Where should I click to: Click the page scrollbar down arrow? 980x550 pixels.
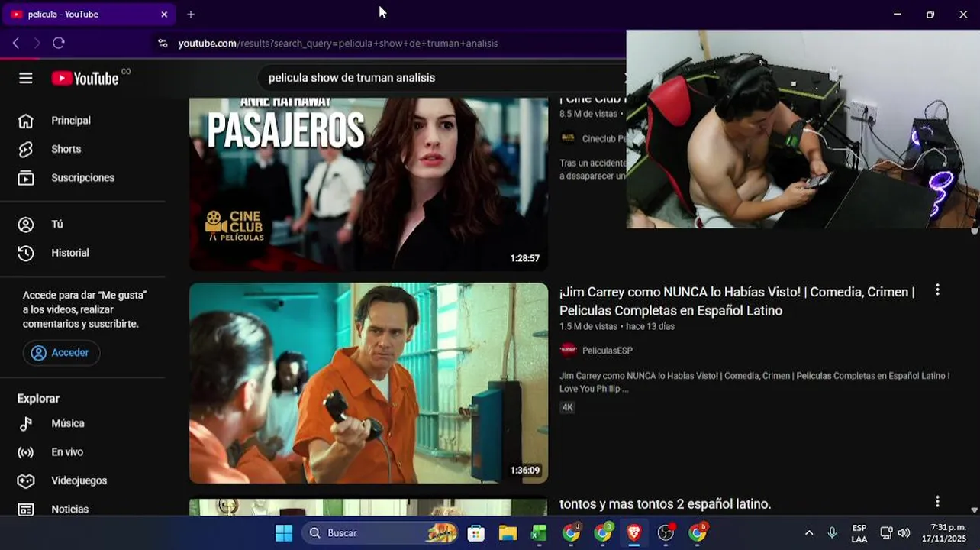point(975,510)
